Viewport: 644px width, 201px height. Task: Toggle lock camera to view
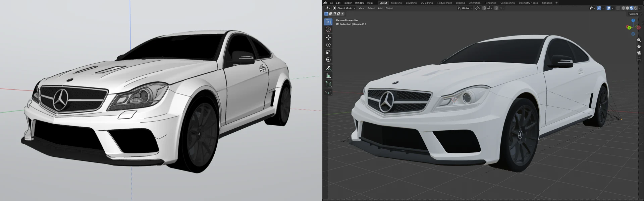click(639, 59)
